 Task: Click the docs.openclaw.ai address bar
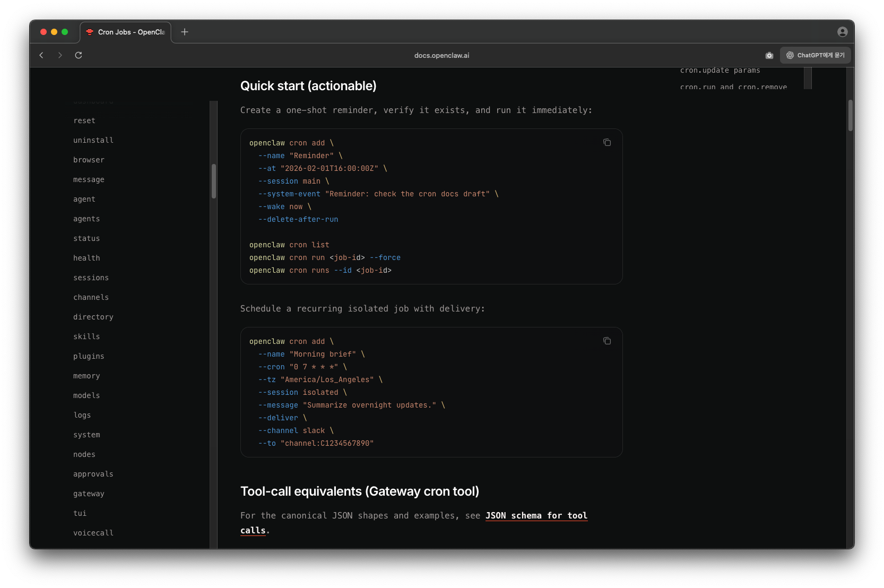coord(441,55)
